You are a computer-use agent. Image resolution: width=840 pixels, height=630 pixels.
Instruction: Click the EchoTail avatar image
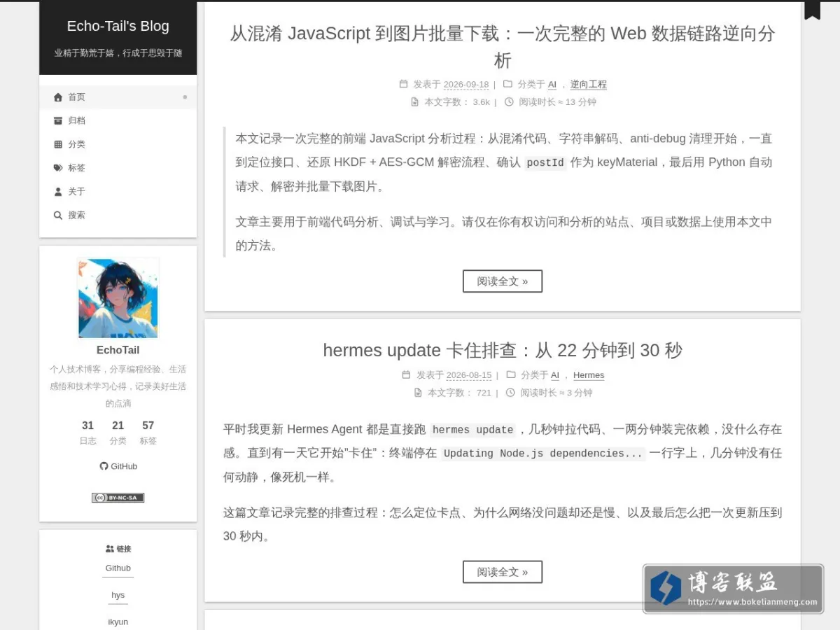[x=118, y=298]
